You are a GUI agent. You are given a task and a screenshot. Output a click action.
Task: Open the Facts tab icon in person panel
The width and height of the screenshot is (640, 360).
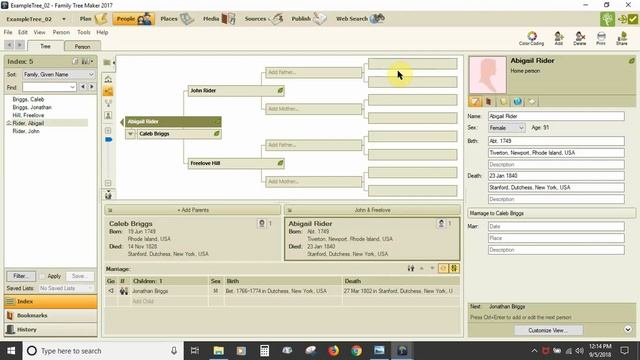pos(475,101)
